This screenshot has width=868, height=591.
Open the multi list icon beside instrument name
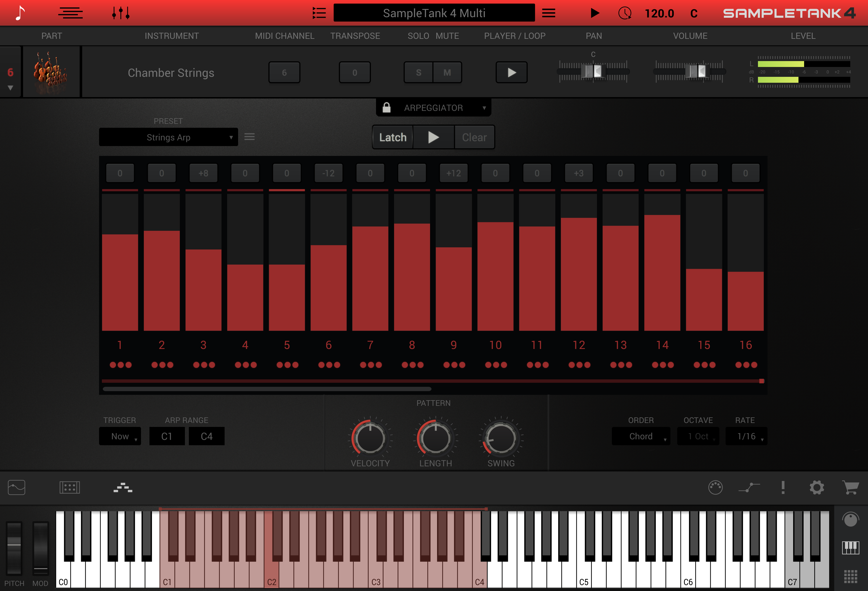pyautogui.click(x=319, y=13)
